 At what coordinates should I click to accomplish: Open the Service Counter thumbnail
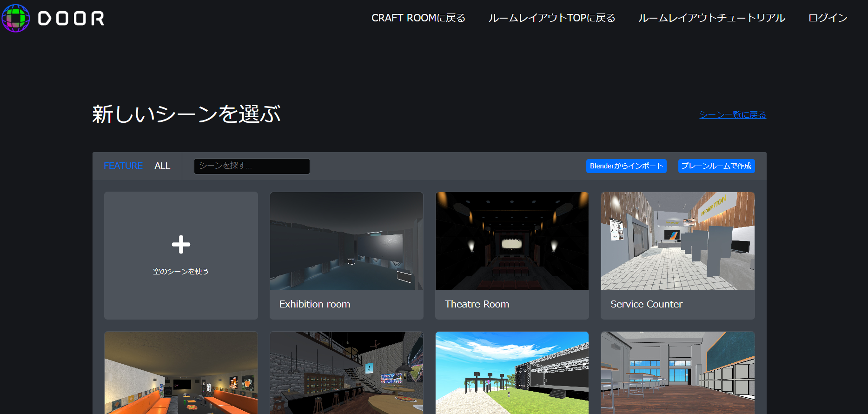click(x=677, y=241)
